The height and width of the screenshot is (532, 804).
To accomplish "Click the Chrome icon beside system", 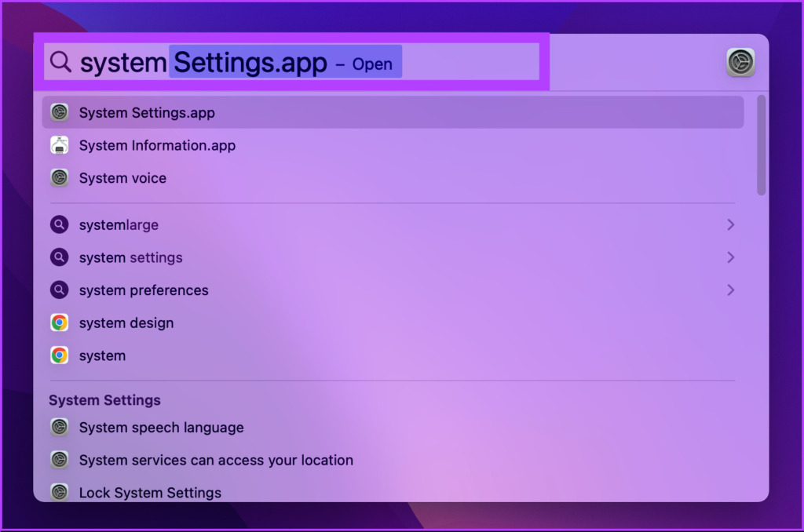I will (60, 355).
